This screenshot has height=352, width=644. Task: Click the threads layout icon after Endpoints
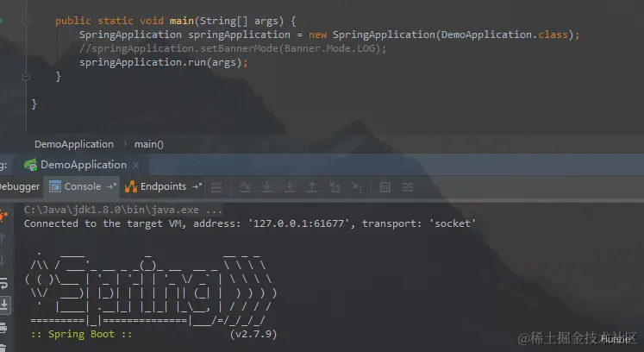pos(216,187)
